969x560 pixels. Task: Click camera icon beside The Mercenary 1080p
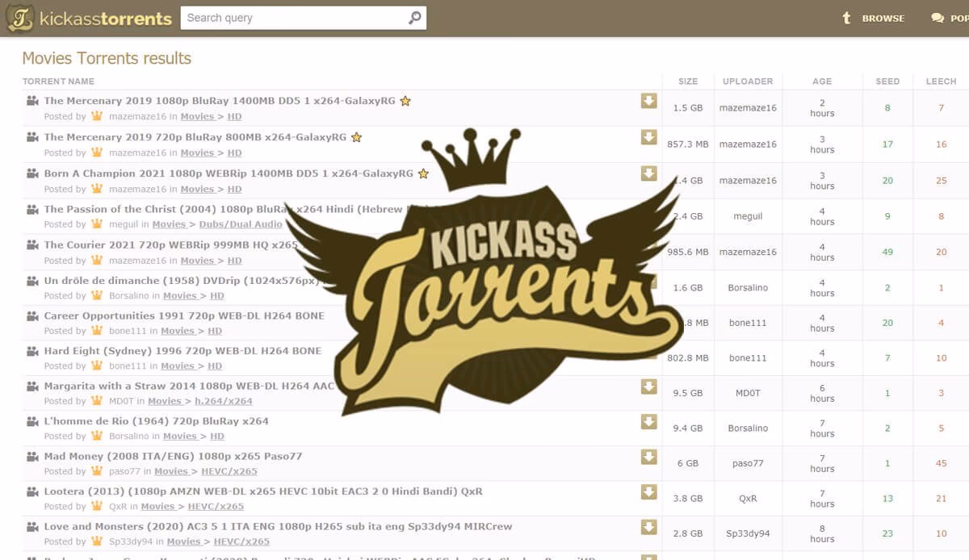point(32,101)
